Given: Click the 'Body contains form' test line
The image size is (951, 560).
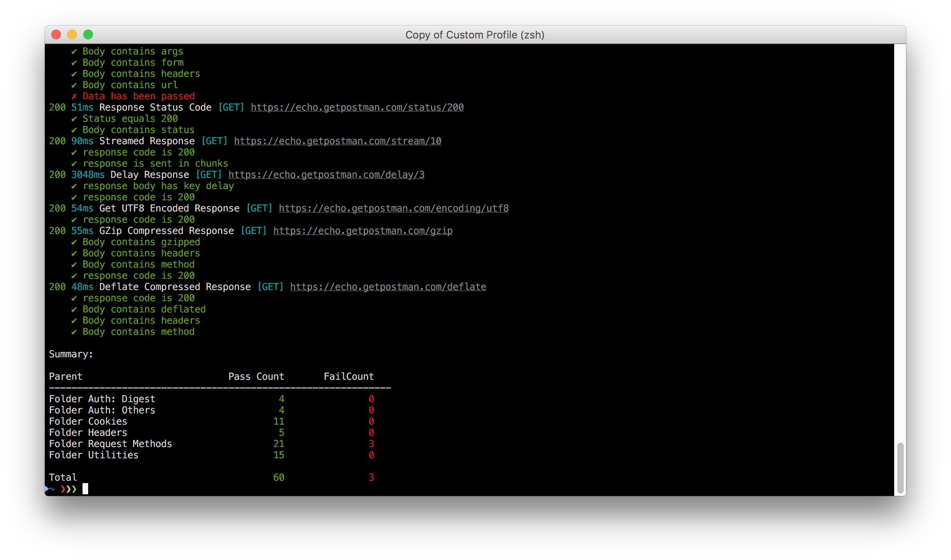Looking at the screenshot, I should [127, 62].
